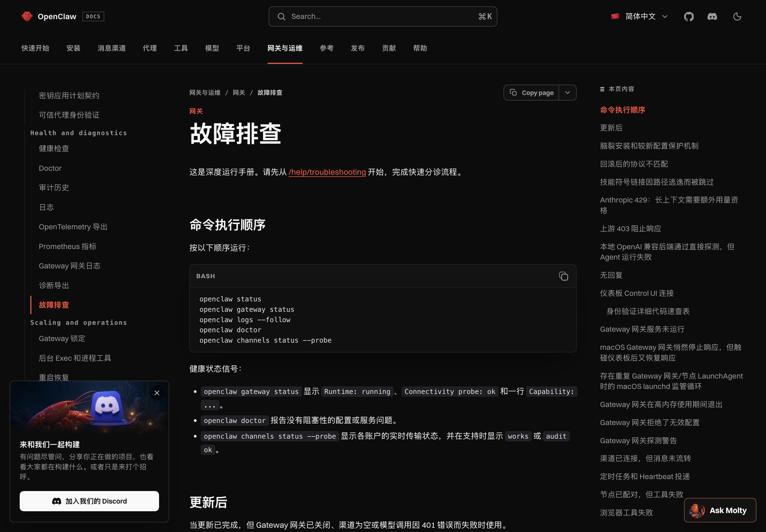Select 诊断导出 in the sidebar
Image resolution: width=766 pixels, height=532 pixels.
[x=54, y=286]
